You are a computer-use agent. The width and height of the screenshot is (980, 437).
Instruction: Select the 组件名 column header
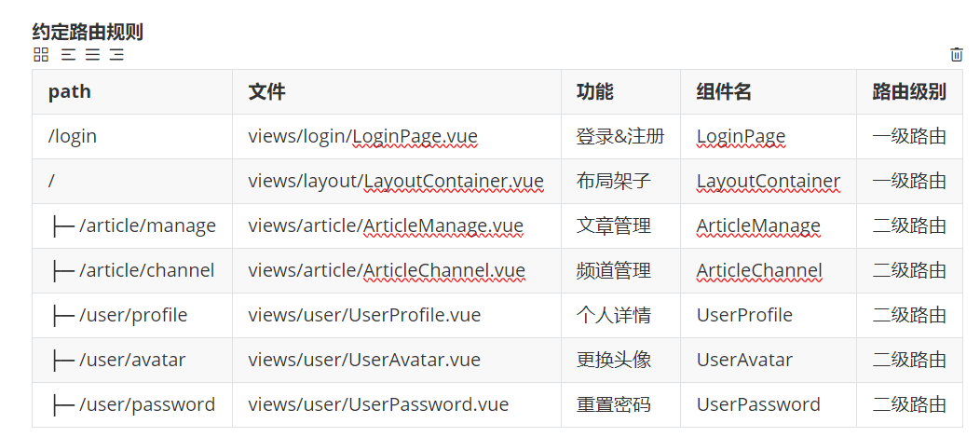click(769, 92)
